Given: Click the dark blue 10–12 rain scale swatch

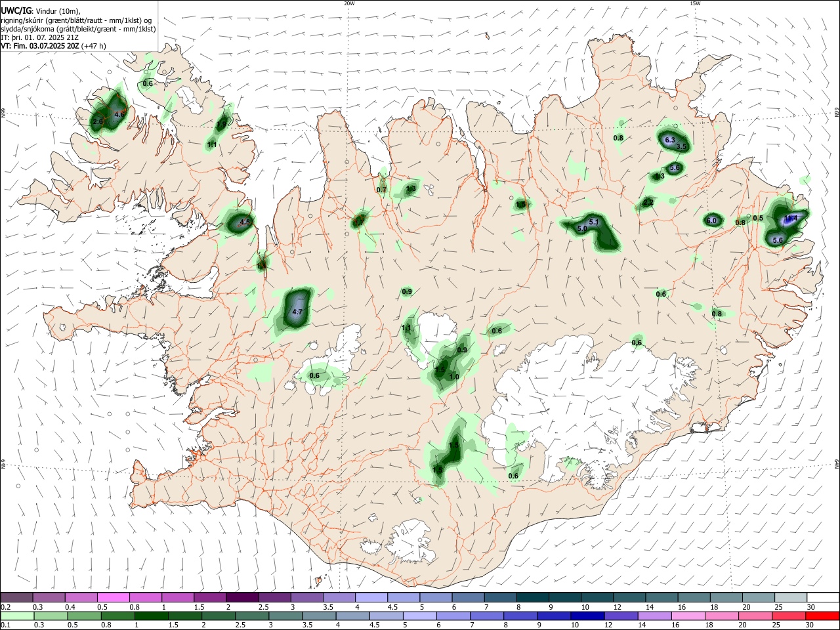Looking at the screenshot, I should tap(586, 616).
